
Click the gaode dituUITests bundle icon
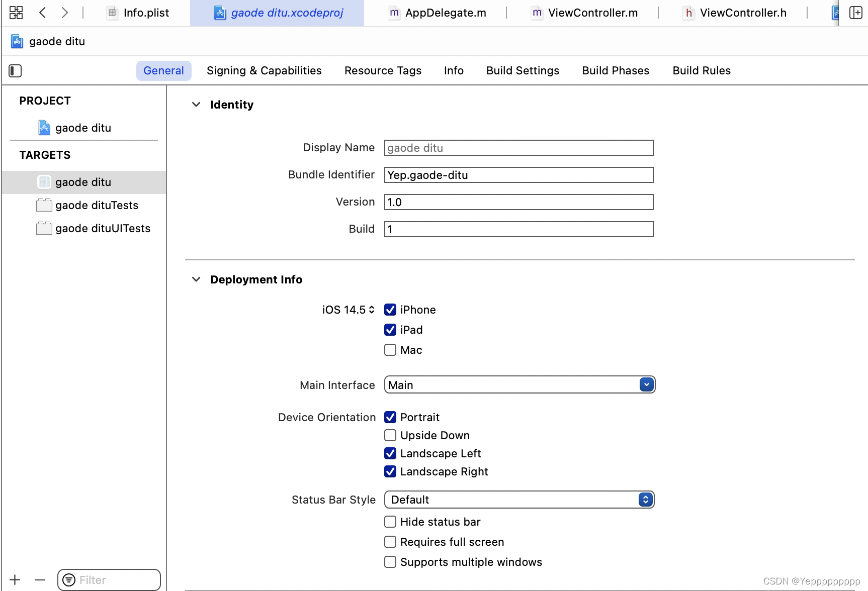[44, 228]
